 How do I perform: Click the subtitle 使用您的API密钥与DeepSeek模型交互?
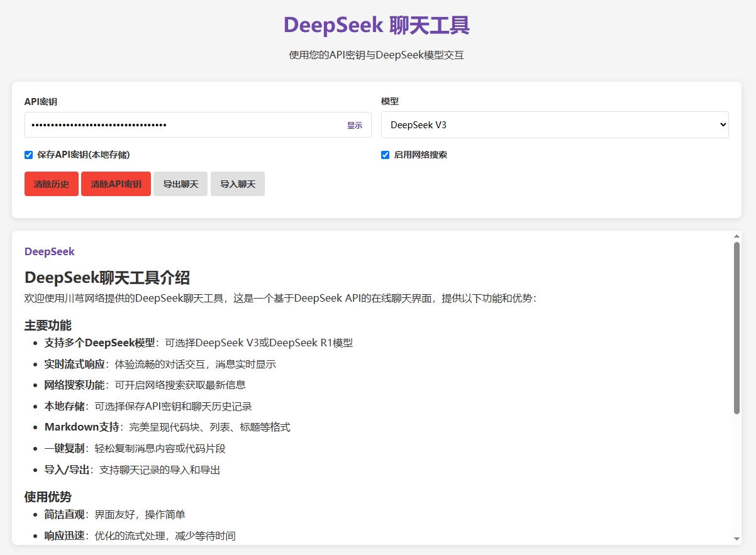377,55
